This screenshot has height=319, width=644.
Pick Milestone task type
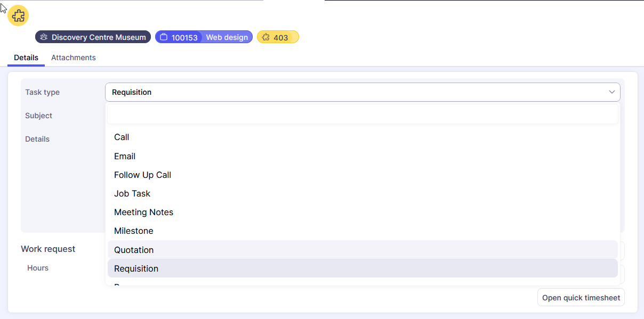click(x=133, y=231)
